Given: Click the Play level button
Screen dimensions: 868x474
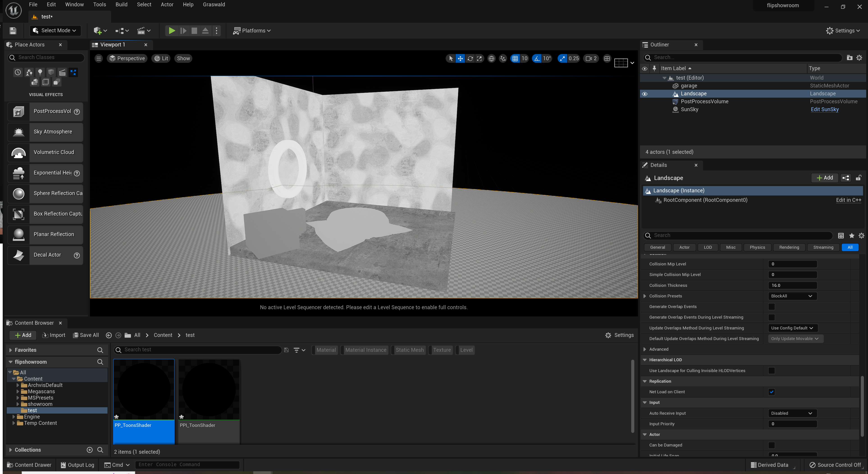Looking at the screenshot, I should point(171,31).
